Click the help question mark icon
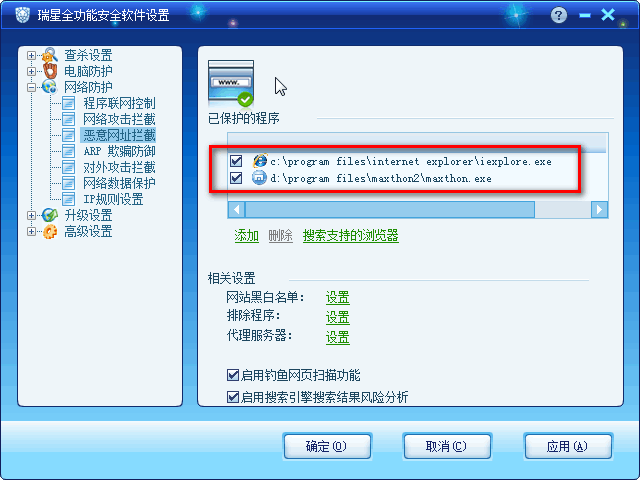The image size is (640, 480). pyautogui.click(x=559, y=16)
